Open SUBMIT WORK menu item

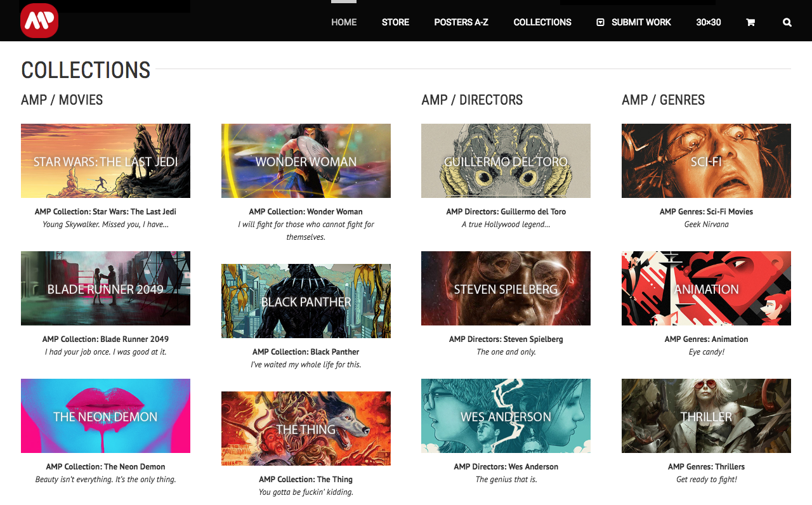pyautogui.click(x=641, y=22)
